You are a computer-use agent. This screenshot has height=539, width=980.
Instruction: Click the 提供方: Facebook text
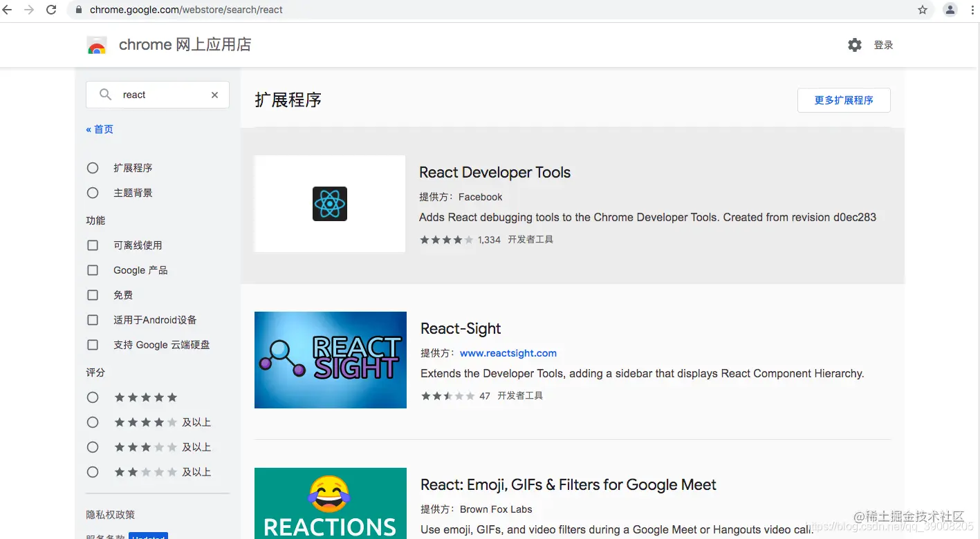[x=461, y=197]
